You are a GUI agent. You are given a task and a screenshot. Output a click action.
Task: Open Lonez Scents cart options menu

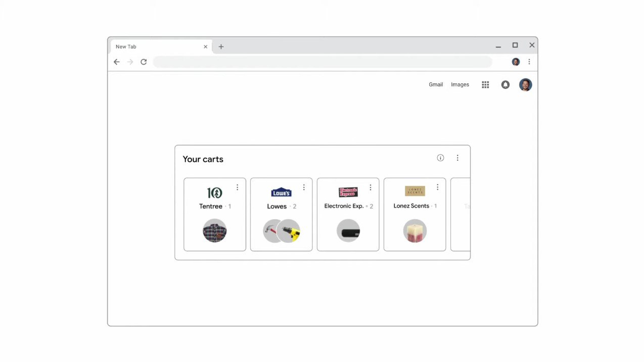point(437,187)
